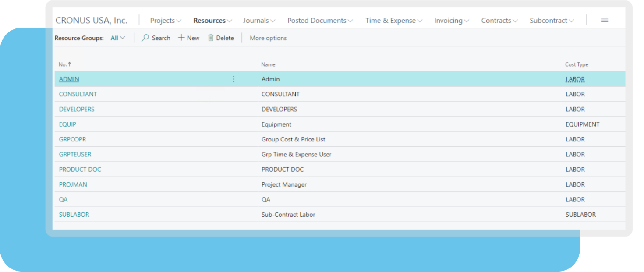Select the SUBLABOR row

74,215
